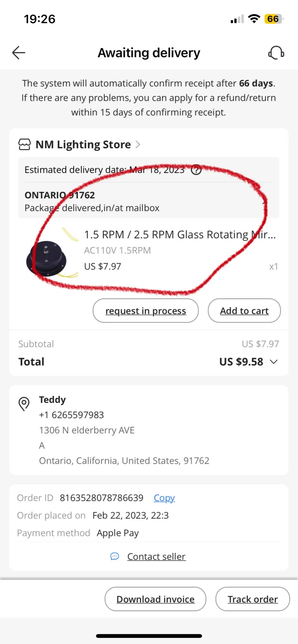Screen dimensions: 298x644
Task: Tap the Wi-Fi status icon
Action: coord(254,19)
